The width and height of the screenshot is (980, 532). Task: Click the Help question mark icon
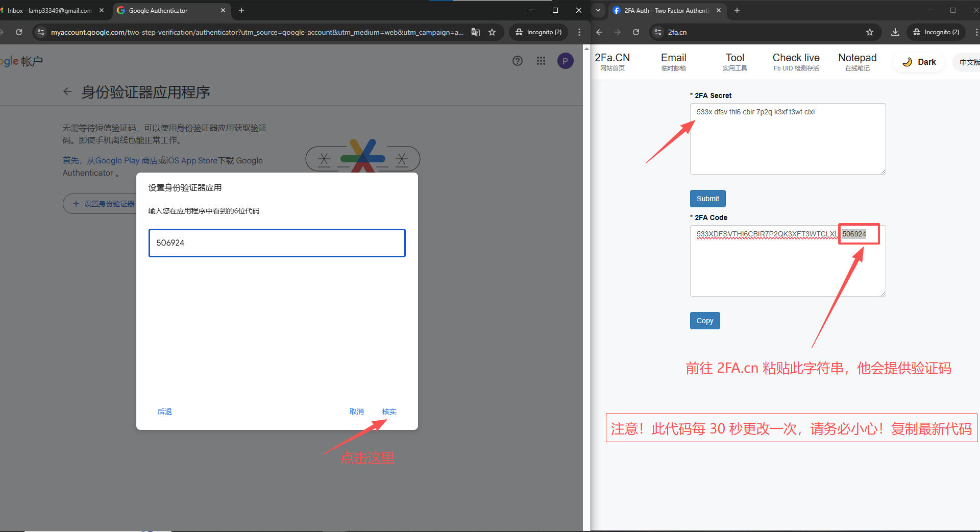(x=518, y=61)
